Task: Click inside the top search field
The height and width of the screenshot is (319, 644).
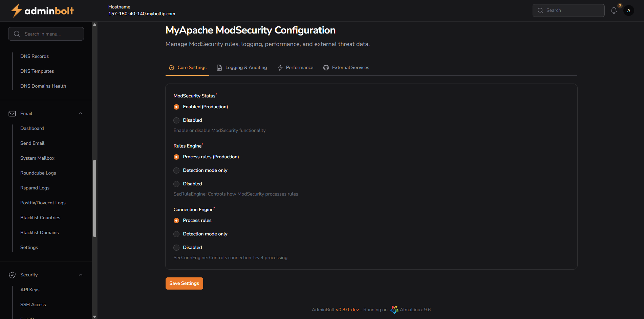Action: [x=572, y=10]
